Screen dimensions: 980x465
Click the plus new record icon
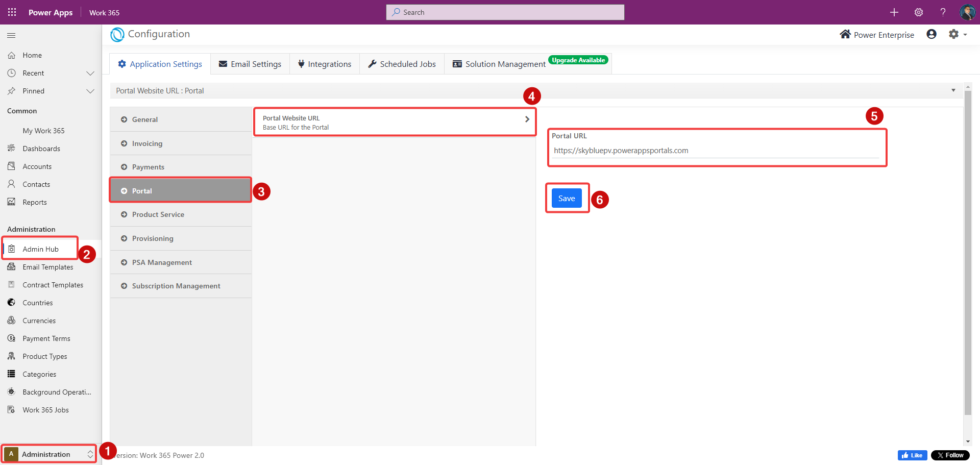[x=894, y=12]
